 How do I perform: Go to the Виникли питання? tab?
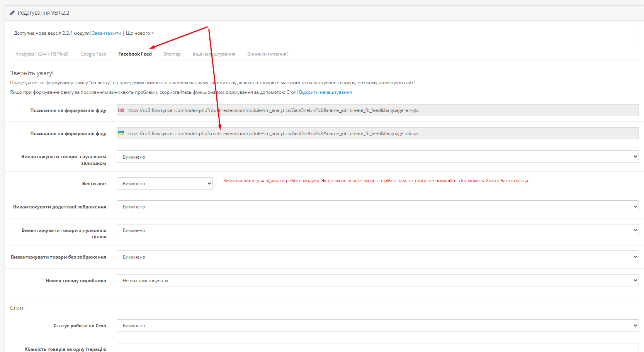268,54
